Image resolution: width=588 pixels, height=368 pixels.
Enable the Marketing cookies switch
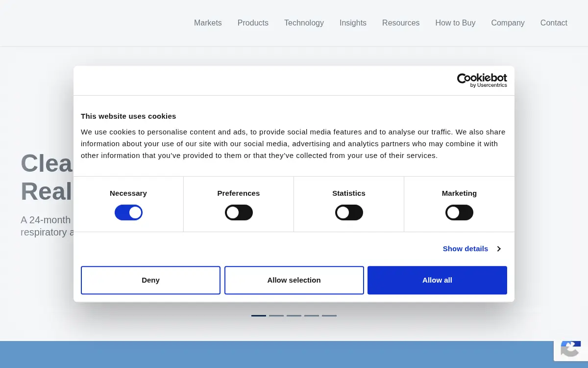click(459, 212)
